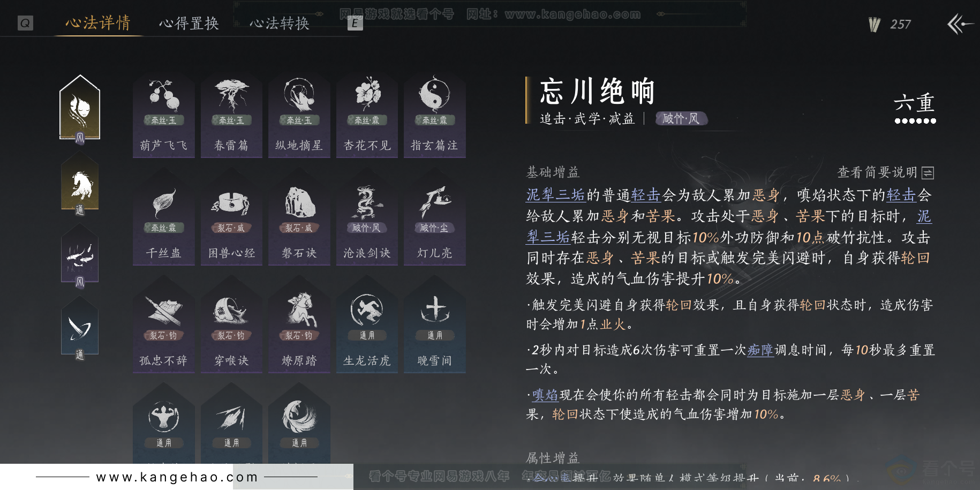
Task: Select the 葫芦飞飞 heart method card
Action: pyautogui.click(x=163, y=115)
